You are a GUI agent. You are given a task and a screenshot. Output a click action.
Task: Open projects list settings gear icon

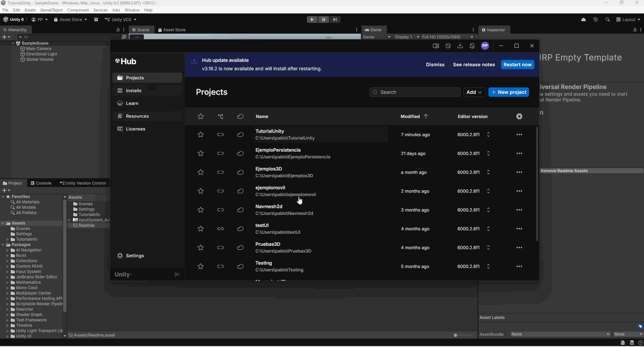(519, 116)
